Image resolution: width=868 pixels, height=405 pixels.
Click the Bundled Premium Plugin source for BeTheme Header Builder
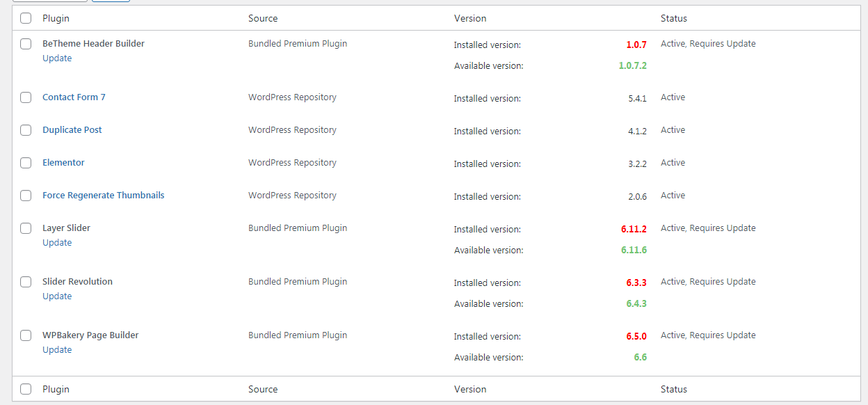(298, 44)
